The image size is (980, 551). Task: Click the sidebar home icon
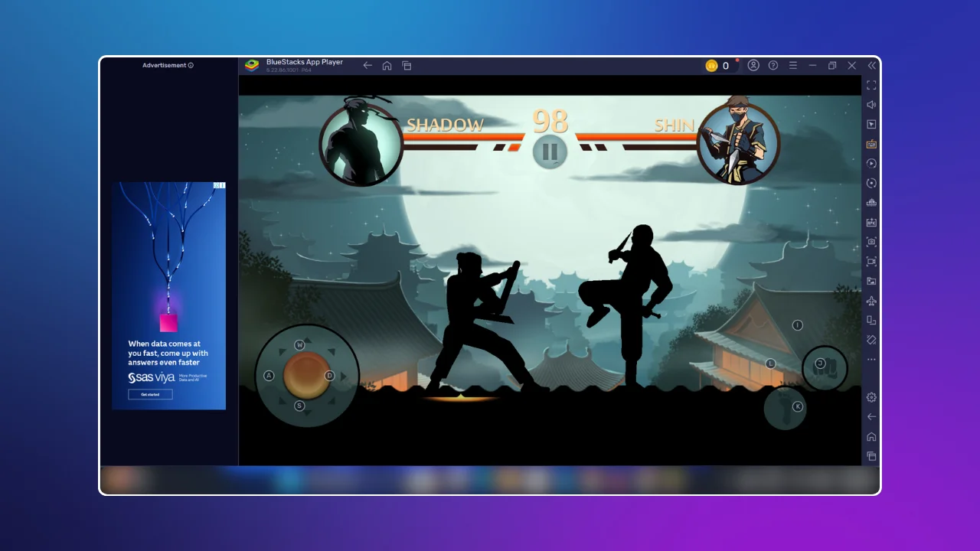(871, 436)
